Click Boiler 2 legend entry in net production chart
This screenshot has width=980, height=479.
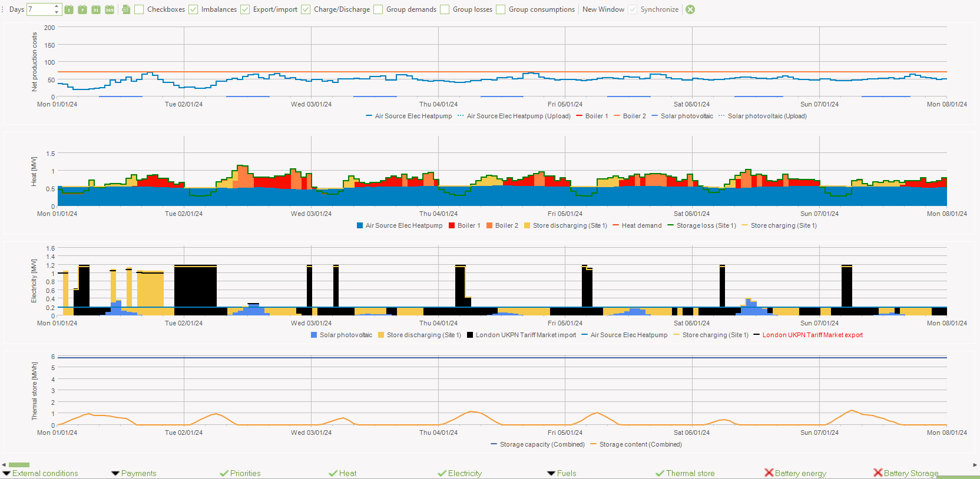630,116
